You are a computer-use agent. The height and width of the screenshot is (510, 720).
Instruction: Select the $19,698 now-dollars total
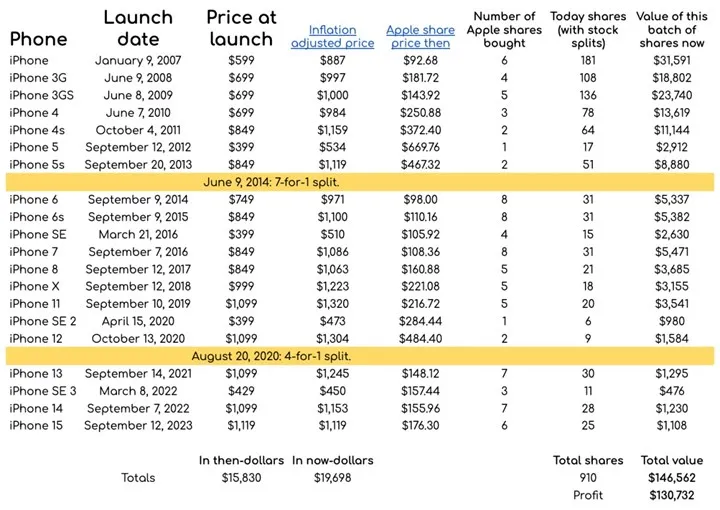[332, 478]
